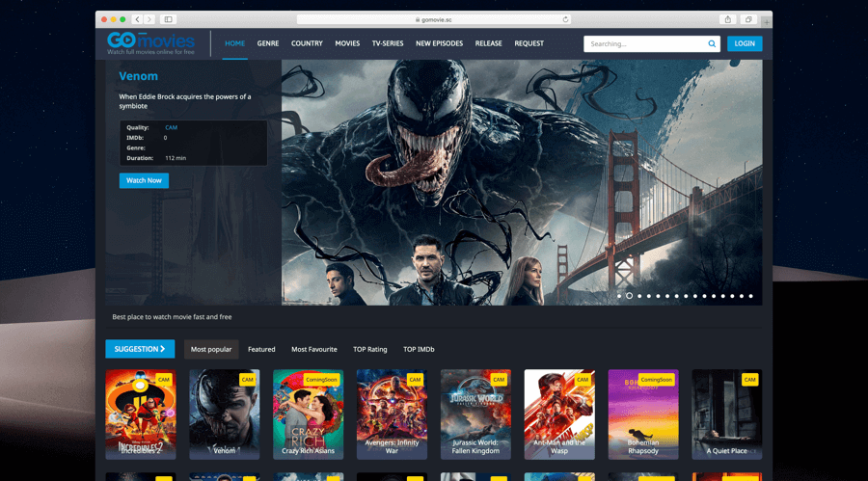Viewport: 868px width, 481px height.
Task: Toggle Safari sidebar button
Action: [168, 19]
